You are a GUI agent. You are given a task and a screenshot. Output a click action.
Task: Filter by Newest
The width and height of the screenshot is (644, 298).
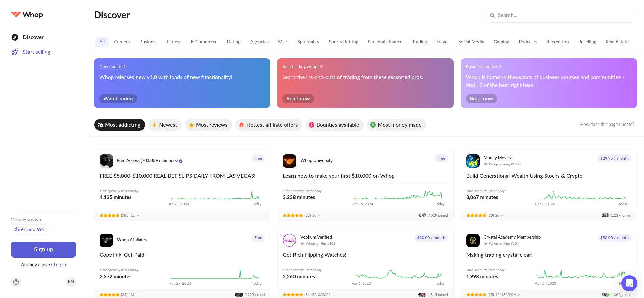point(165,125)
